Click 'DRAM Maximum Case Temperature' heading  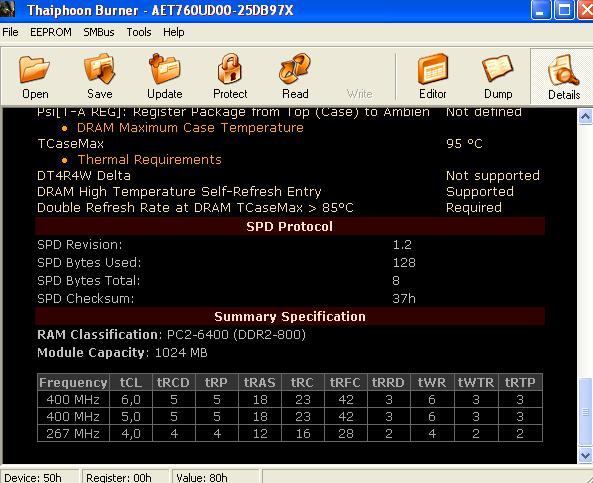tap(190, 128)
